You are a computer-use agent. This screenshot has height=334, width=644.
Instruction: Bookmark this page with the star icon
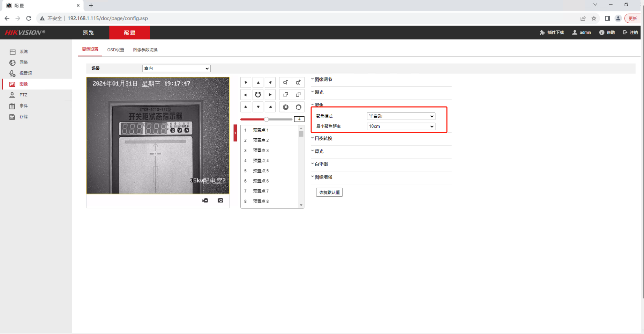click(x=594, y=18)
